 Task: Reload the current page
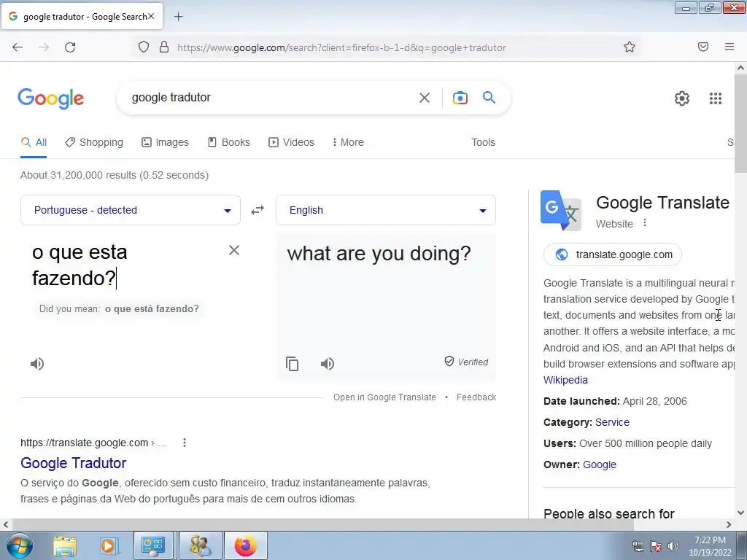point(70,47)
